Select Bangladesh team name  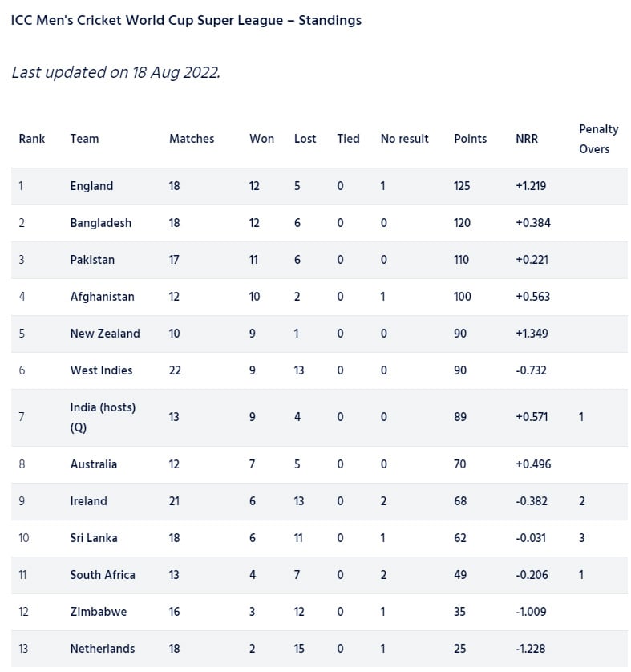tap(100, 223)
